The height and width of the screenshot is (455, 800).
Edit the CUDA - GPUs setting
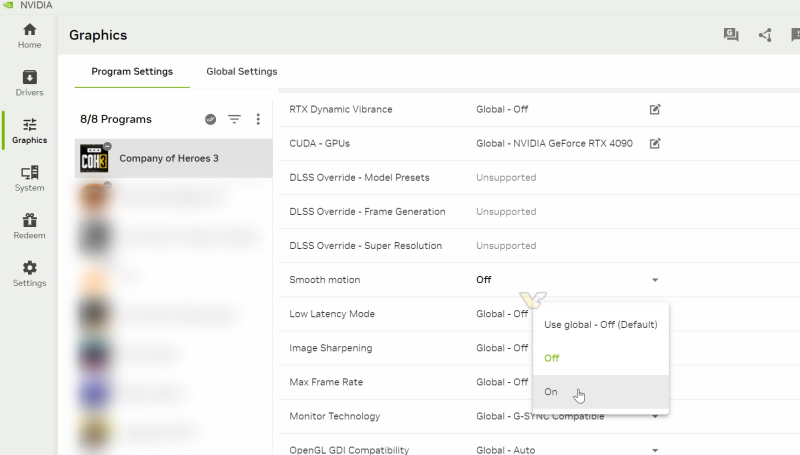click(x=655, y=143)
